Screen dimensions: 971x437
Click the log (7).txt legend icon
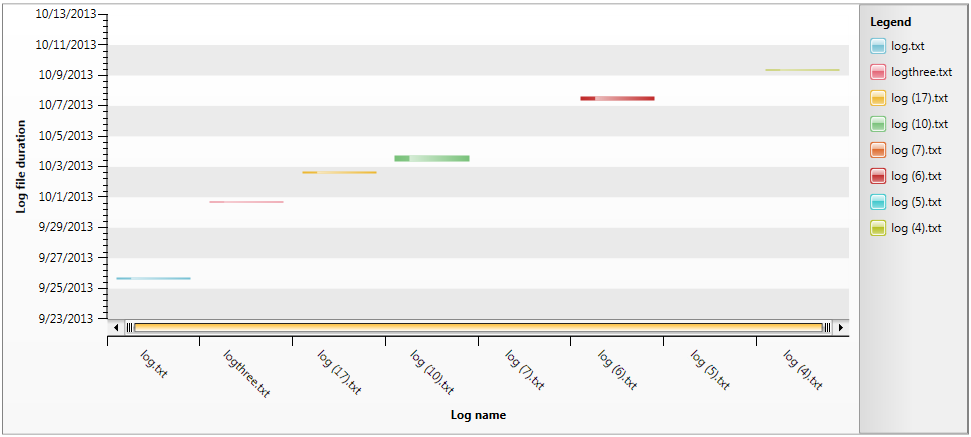tap(877, 150)
